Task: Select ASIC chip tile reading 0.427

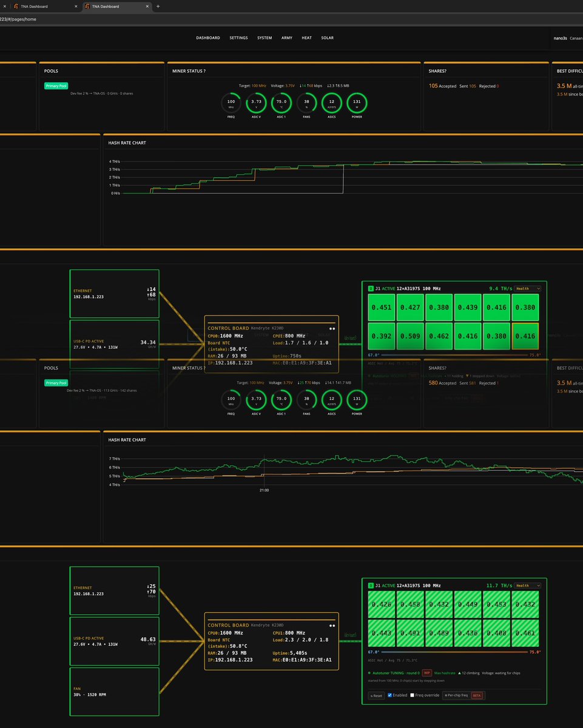Action: pos(410,308)
